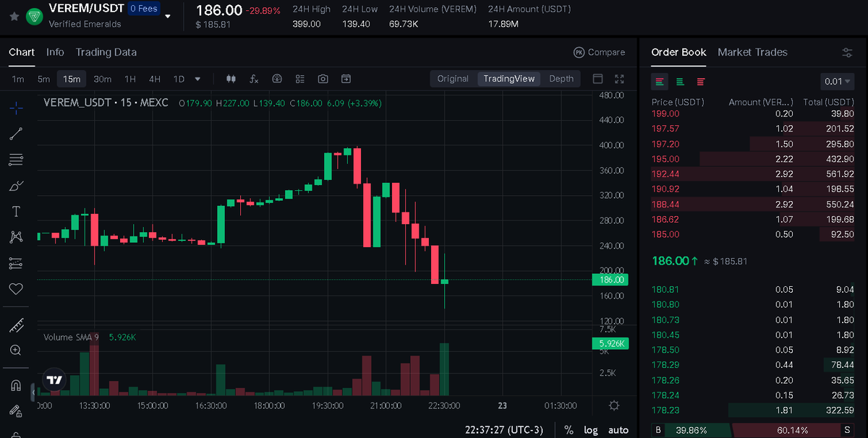The width and height of the screenshot is (868, 438).
Task: Select the ruler measure tool
Action: (x=16, y=325)
